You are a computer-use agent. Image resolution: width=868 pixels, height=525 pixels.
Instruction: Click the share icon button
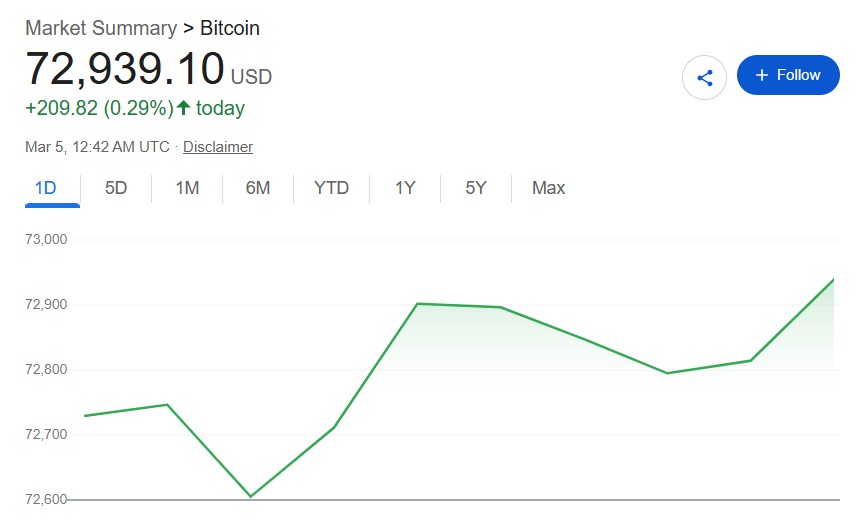[x=704, y=77]
